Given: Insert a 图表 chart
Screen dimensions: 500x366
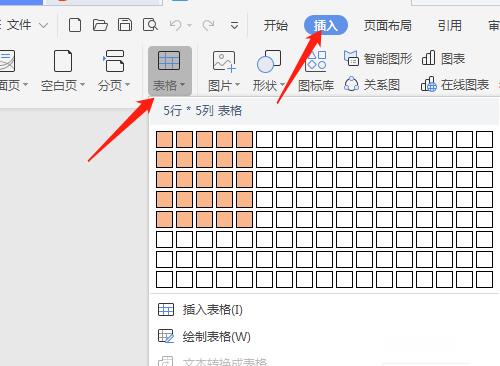Looking at the screenshot, I should pos(443,59).
